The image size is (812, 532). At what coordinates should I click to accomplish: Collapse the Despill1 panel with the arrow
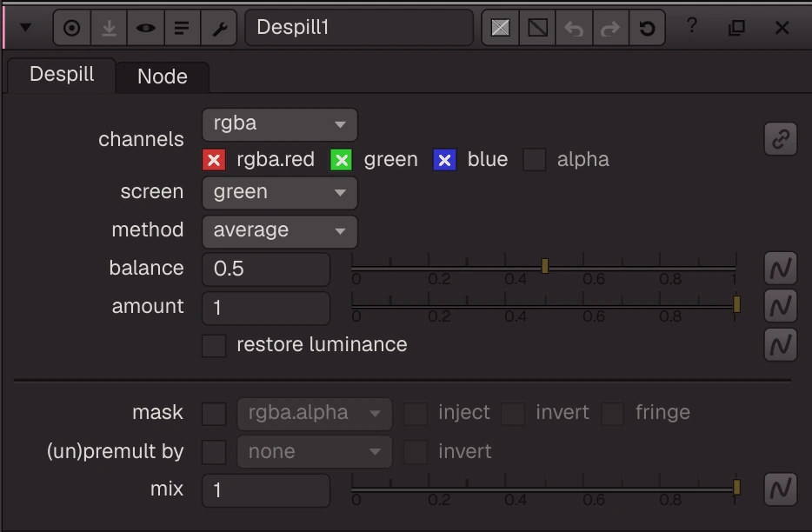(x=25, y=28)
